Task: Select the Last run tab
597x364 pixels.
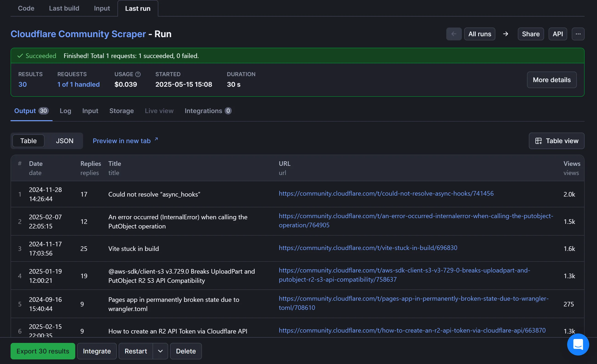Action: (138, 8)
